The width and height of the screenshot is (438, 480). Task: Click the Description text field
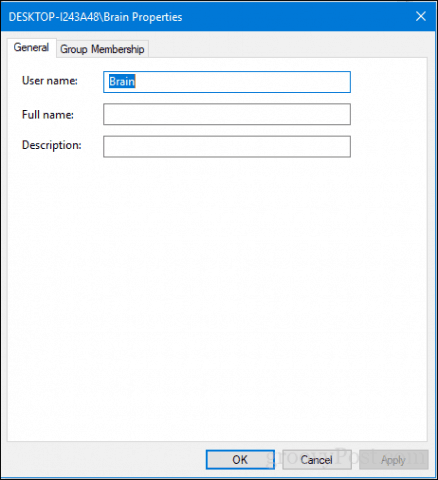click(x=227, y=146)
